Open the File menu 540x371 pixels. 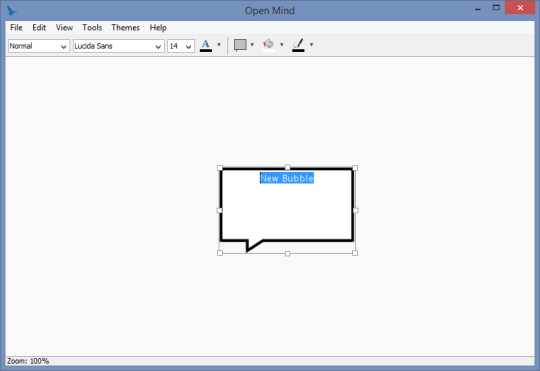pos(16,28)
